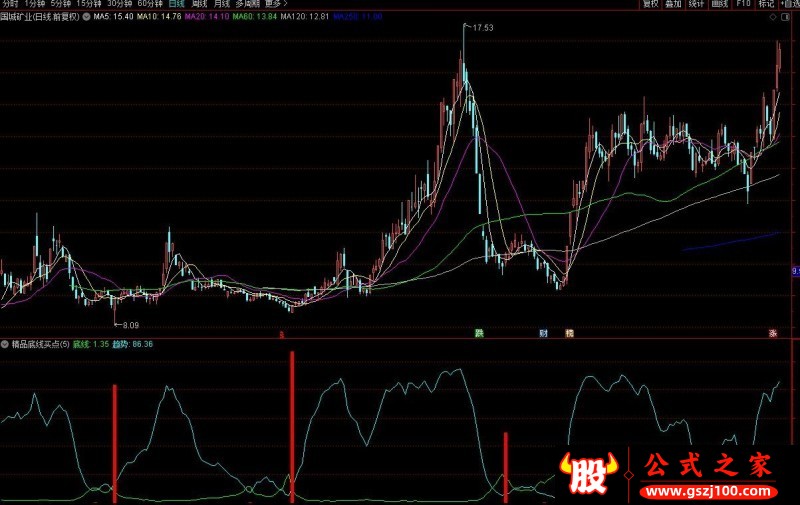Screen dimensions: 800x505
Task: Expand the 更多 periods dropdown
Action: [273, 4]
